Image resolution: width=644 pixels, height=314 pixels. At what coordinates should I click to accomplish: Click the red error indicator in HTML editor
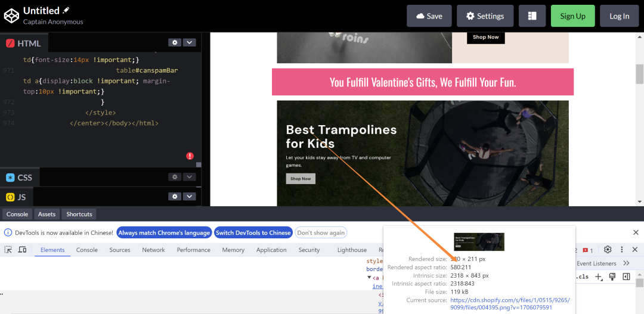[190, 156]
